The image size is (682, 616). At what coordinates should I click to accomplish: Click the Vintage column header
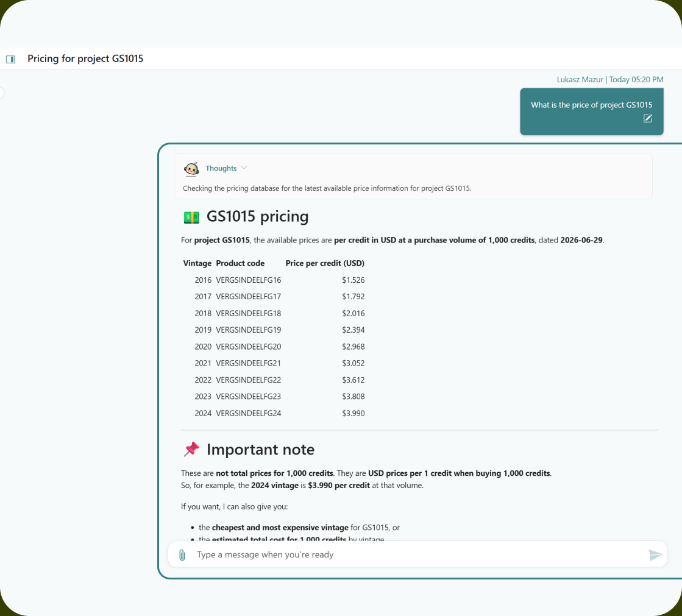197,263
